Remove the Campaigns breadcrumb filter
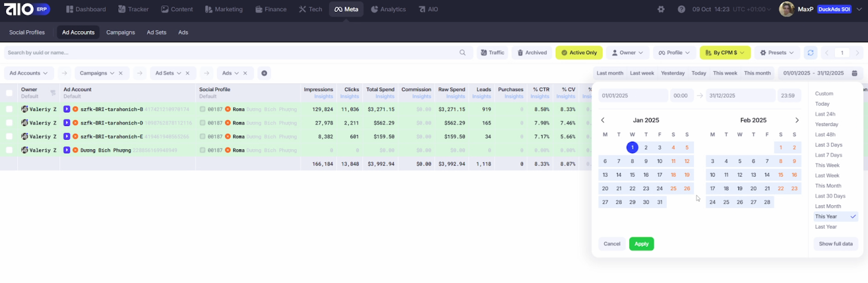The width and height of the screenshot is (868, 283). pyautogui.click(x=120, y=73)
